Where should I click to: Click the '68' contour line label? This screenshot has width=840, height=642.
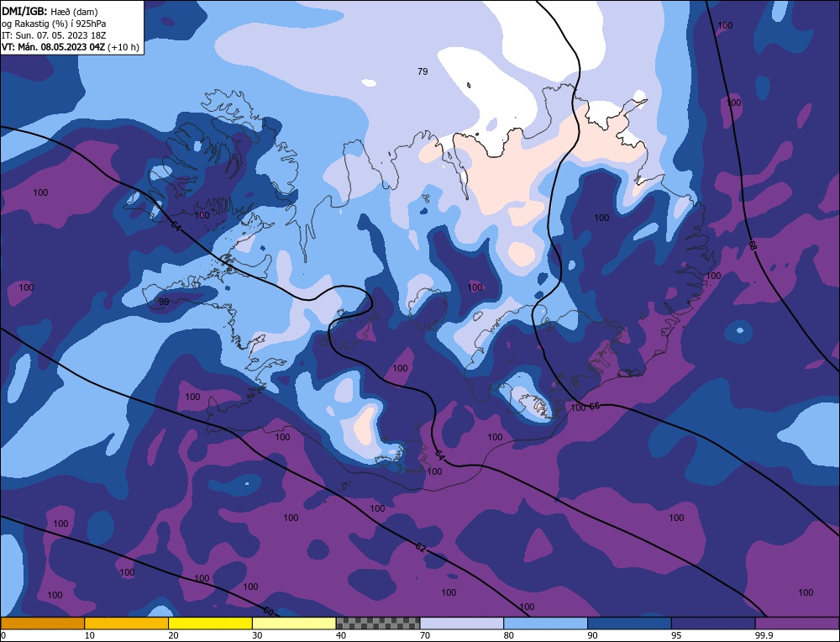click(752, 245)
